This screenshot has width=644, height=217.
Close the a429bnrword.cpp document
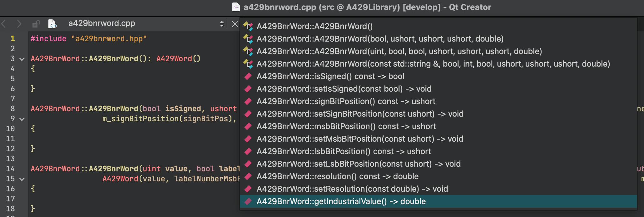[235, 24]
